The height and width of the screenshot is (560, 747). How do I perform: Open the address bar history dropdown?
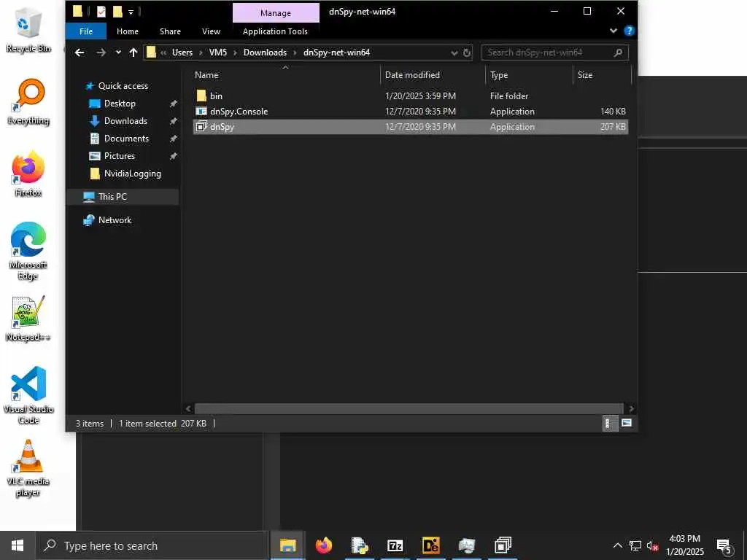coord(454,52)
